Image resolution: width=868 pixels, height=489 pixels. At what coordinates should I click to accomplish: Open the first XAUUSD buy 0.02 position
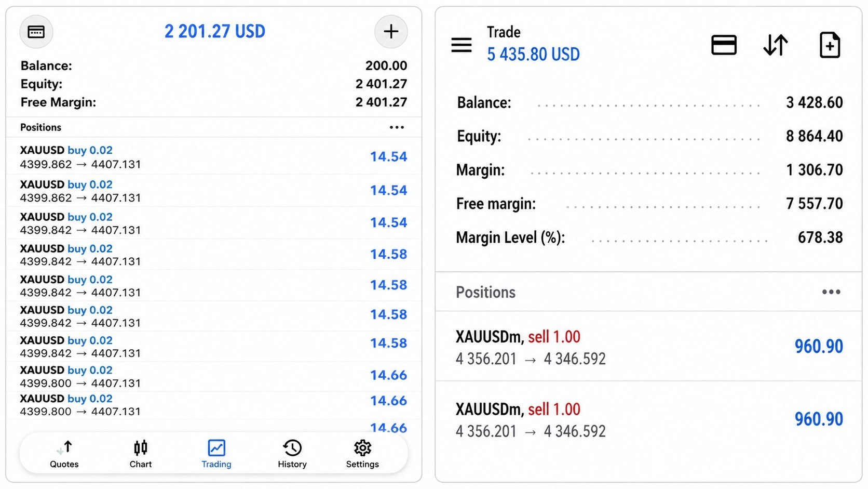coord(213,157)
